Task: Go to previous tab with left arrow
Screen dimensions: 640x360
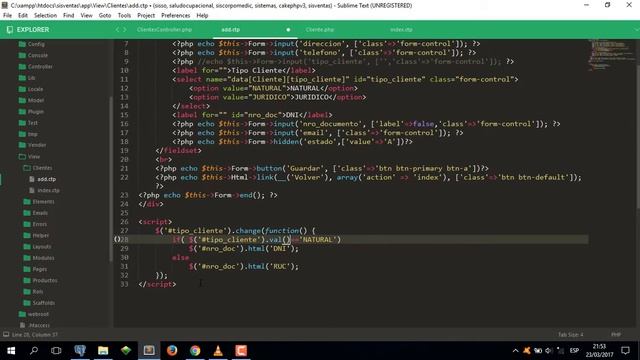Action: (x=117, y=30)
